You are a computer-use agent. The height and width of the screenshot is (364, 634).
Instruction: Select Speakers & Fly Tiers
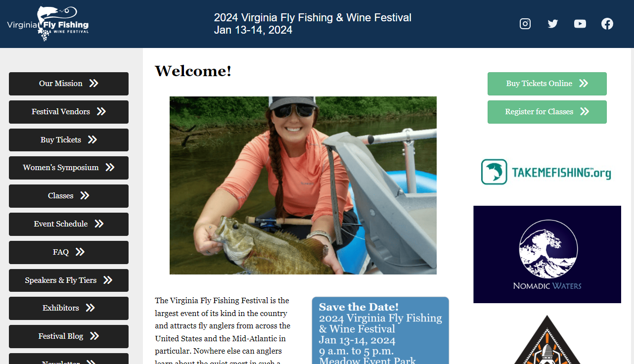(x=69, y=280)
